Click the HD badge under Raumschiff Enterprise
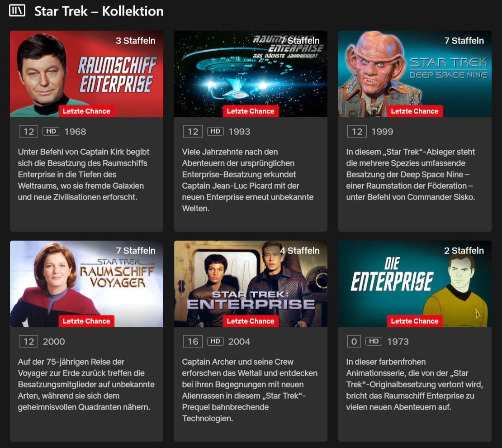This screenshot has width=502, height=448. (x=51, y=131)
